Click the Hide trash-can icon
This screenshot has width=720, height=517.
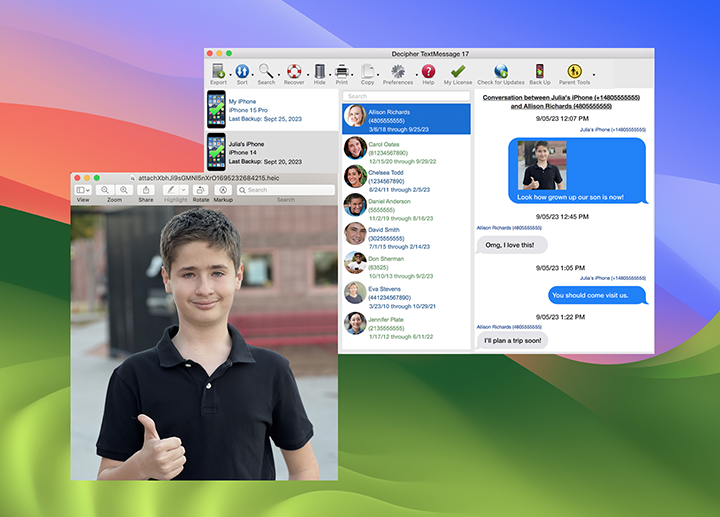320,71
